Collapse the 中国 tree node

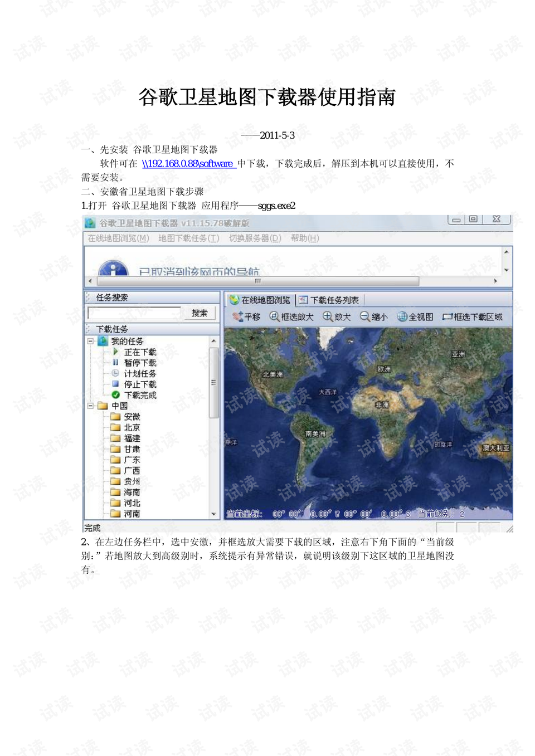pos(90,406)
